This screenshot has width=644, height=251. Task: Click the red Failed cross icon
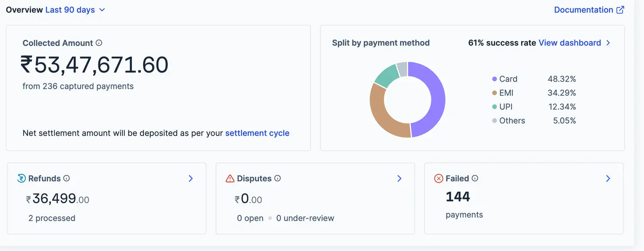pyautogui.click(x=439, y=178)
